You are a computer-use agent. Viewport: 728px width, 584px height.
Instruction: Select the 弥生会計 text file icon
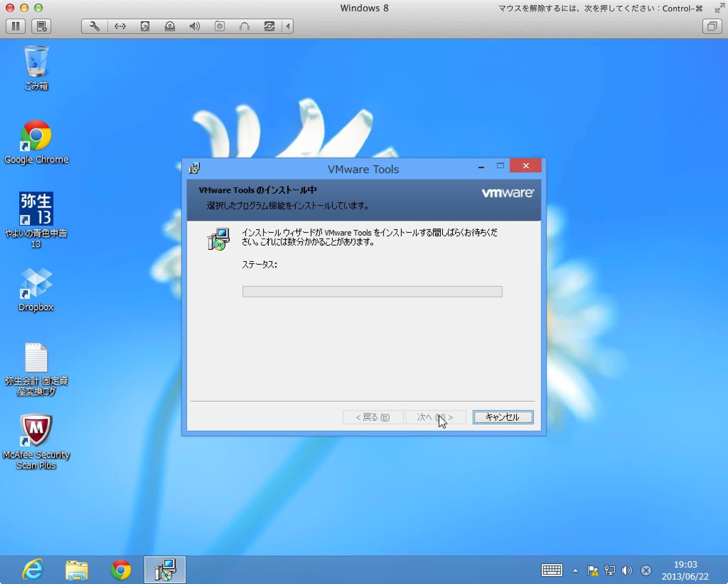point(36,369)
